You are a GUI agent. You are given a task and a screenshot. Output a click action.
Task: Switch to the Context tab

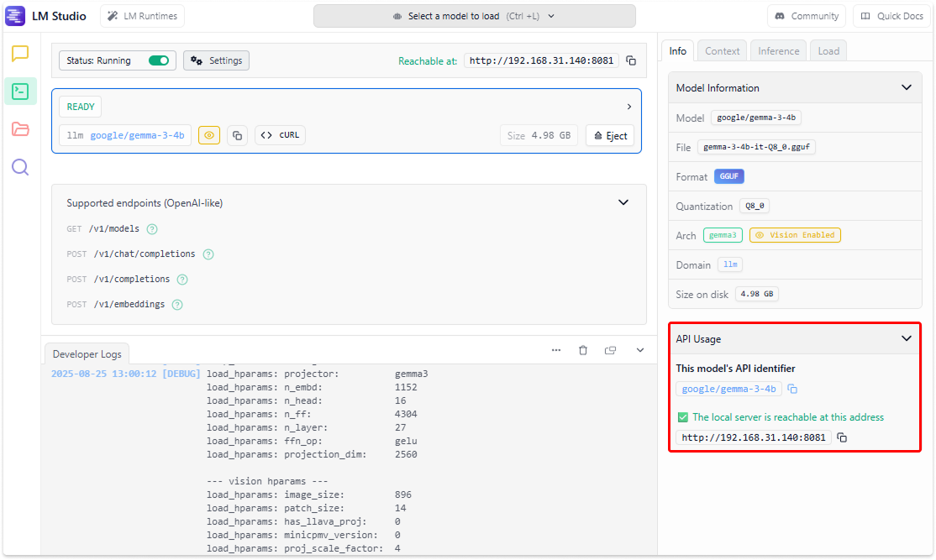coord(722,51)
